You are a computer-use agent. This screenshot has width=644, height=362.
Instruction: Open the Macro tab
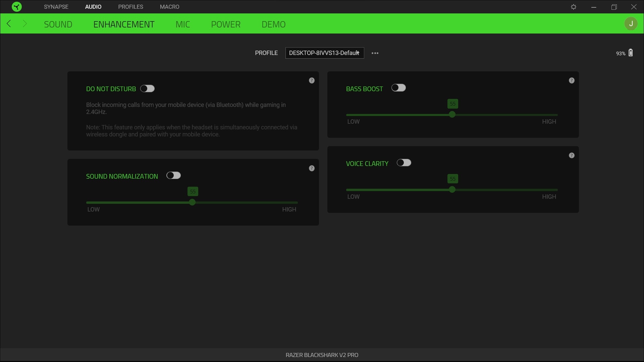169,7
